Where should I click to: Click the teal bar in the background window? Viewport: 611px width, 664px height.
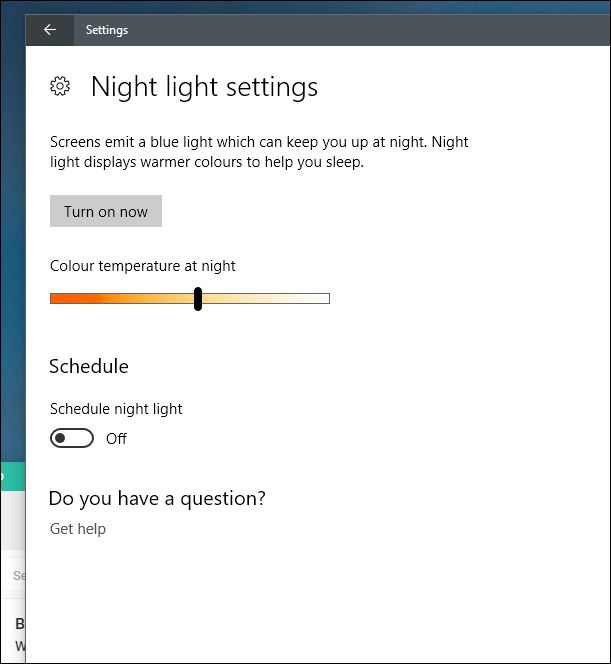click(12, 478)
